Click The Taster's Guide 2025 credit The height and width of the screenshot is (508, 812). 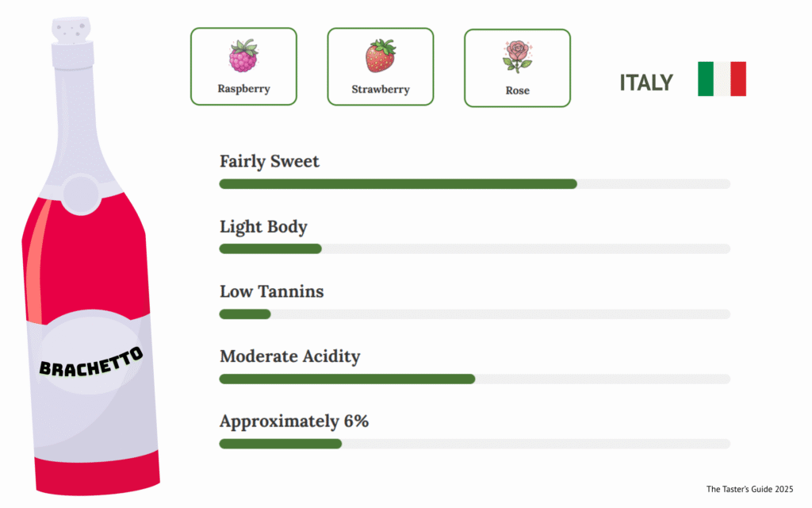click(x=749, y=489)
